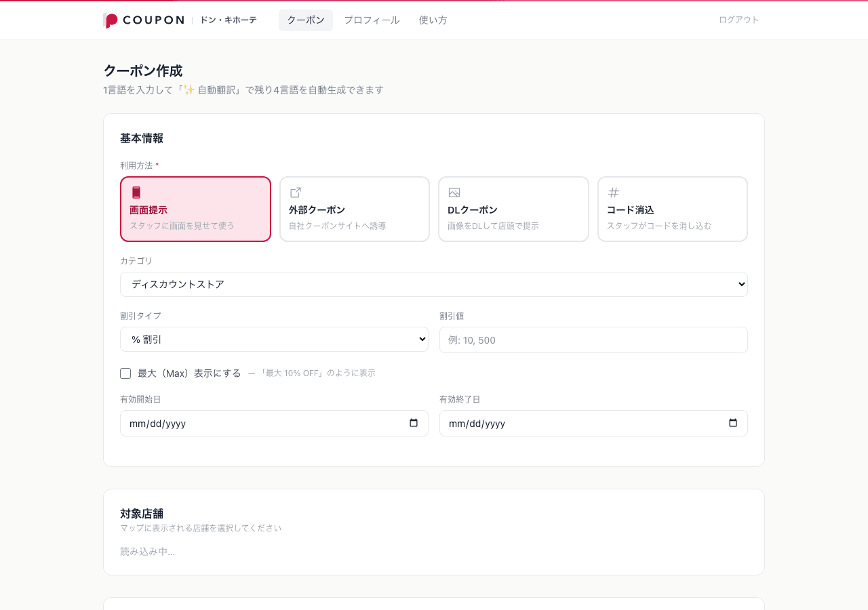Click the 最大（Max）表示にする label text
This screenshot has height=610, width=868.
point(189,373)
